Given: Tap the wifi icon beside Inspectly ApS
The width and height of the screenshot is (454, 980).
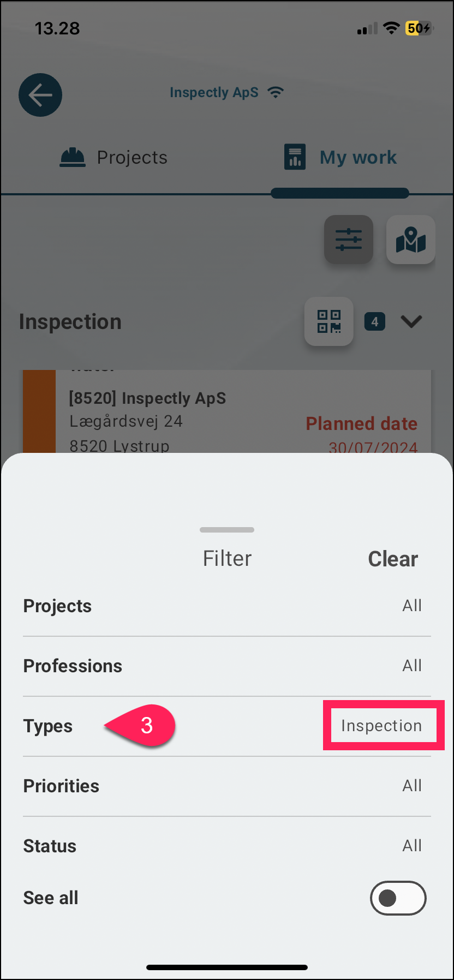Looking at the screenshot, I should pyautogui.click(x=276, y=92).
